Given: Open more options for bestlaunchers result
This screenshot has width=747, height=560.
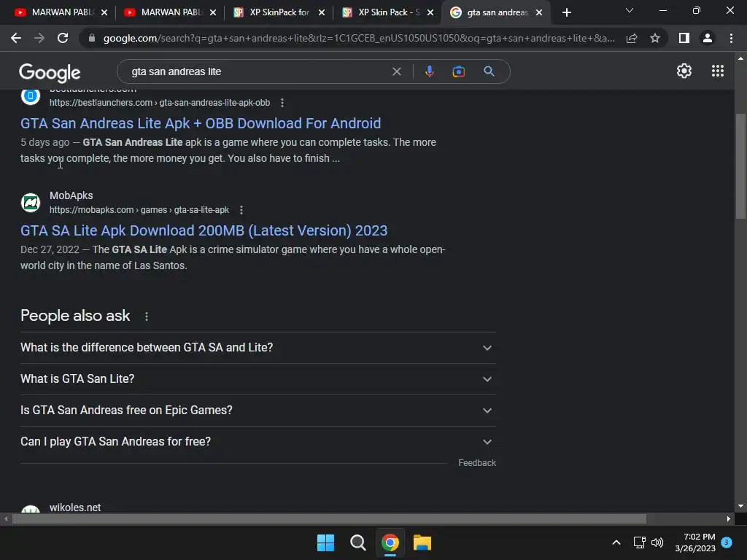Looking at the screenshot, I should pyautogui.click(x=282, y=103).
